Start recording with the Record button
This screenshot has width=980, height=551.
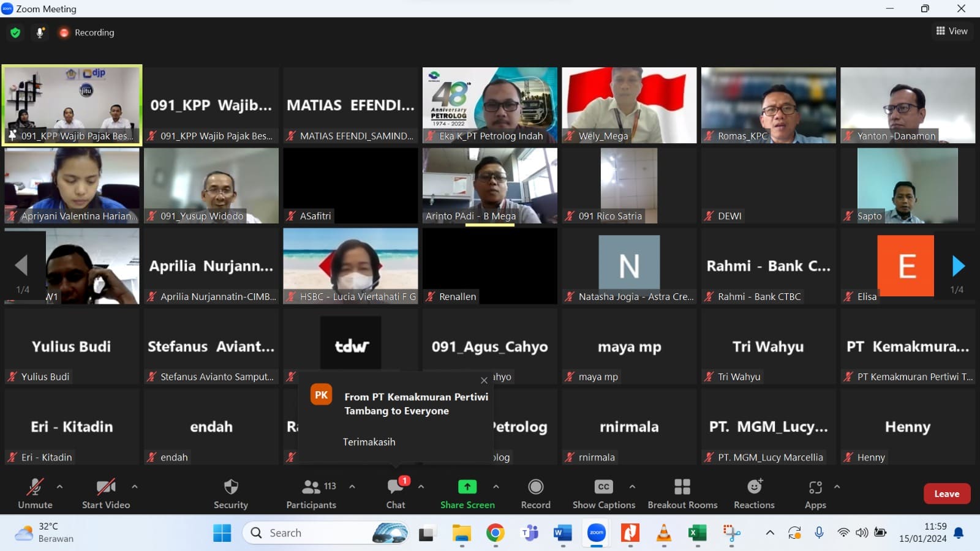click(535, 493)
